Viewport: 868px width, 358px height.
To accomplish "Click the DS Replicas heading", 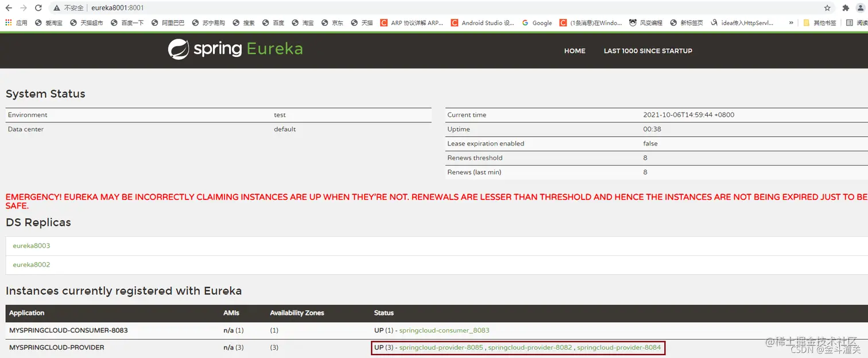I will coord(38,222).
